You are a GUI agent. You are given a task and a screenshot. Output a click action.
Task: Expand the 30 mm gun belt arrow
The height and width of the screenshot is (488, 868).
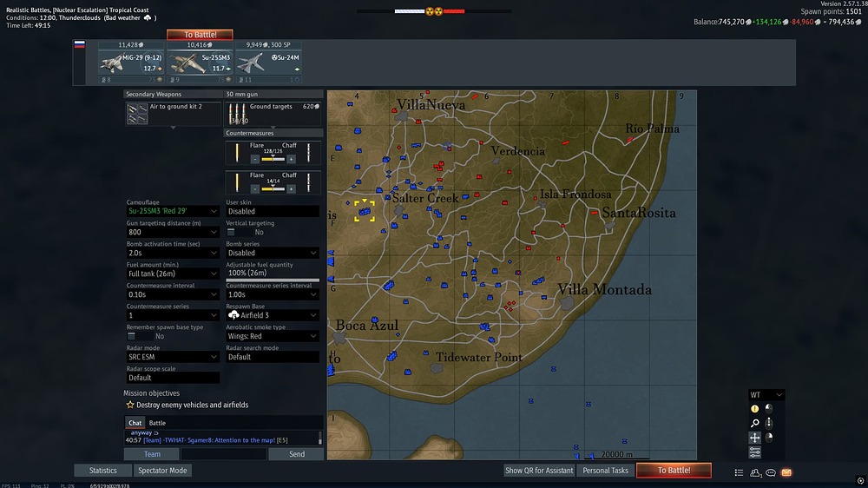pos(273,128)
